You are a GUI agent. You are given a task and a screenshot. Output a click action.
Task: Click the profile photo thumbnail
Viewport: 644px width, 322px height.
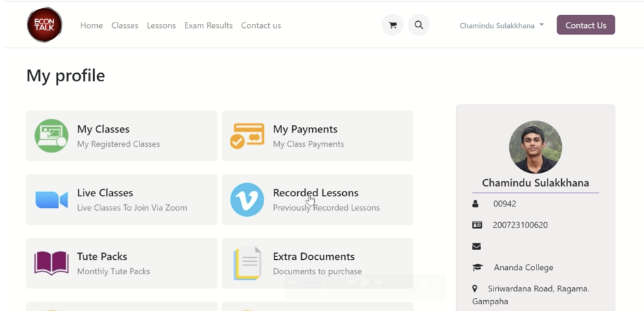535,147
